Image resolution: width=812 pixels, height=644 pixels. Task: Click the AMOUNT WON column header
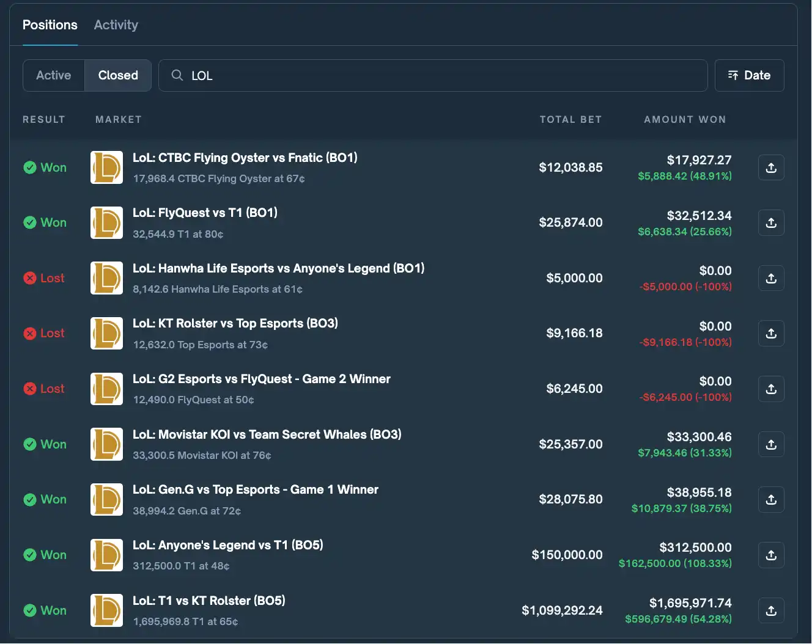click(x=684, y=119)
